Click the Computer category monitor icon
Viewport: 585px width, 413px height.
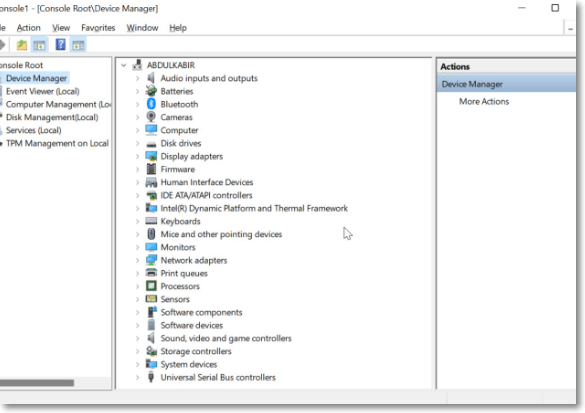pyautogui.click(x=151, y=130)
